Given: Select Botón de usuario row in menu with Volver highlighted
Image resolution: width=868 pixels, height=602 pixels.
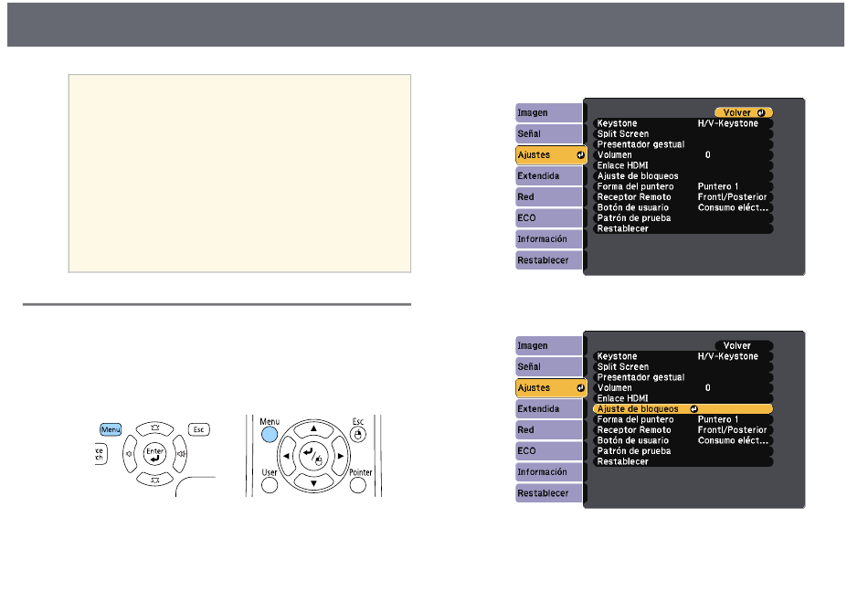Looking at the screenshot, I should tap(683, 207).
